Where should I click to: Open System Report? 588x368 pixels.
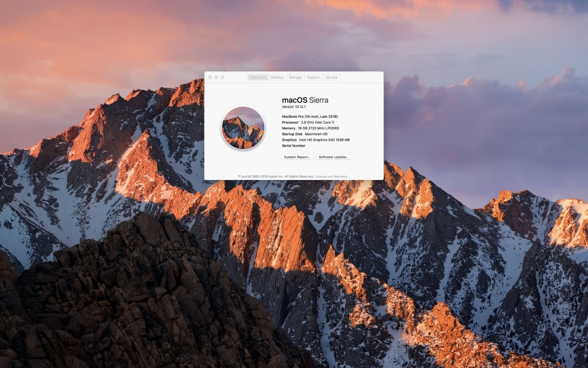297,157
